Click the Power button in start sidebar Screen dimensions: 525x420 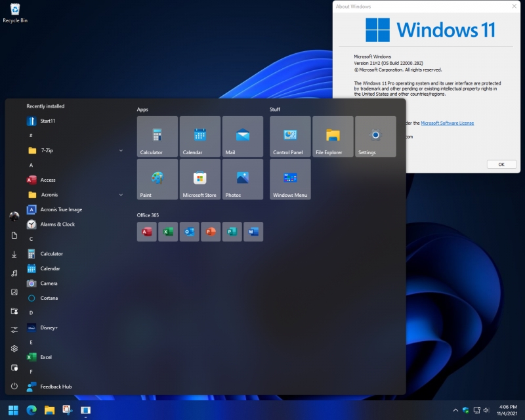pos(14,386)
